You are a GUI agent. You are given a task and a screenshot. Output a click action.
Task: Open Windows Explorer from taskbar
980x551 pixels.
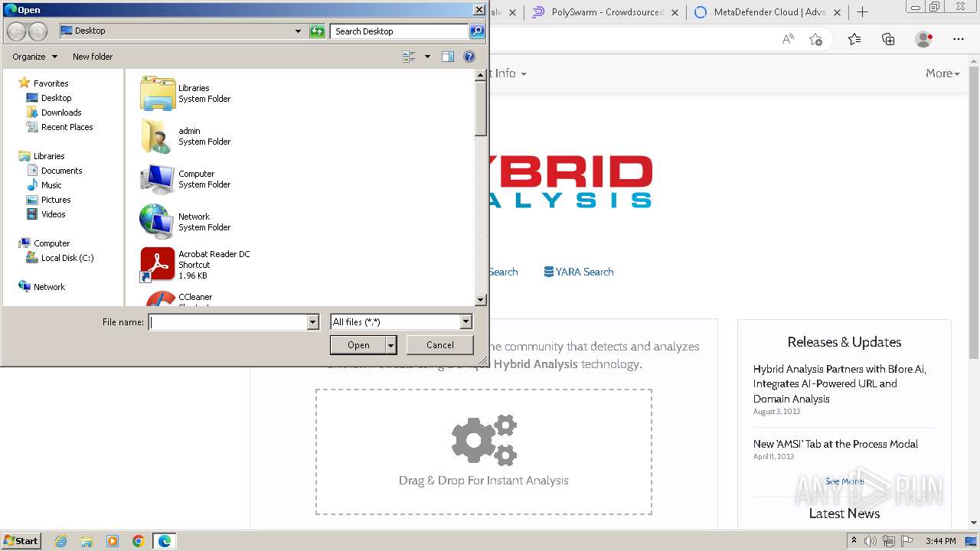point(87,541)
